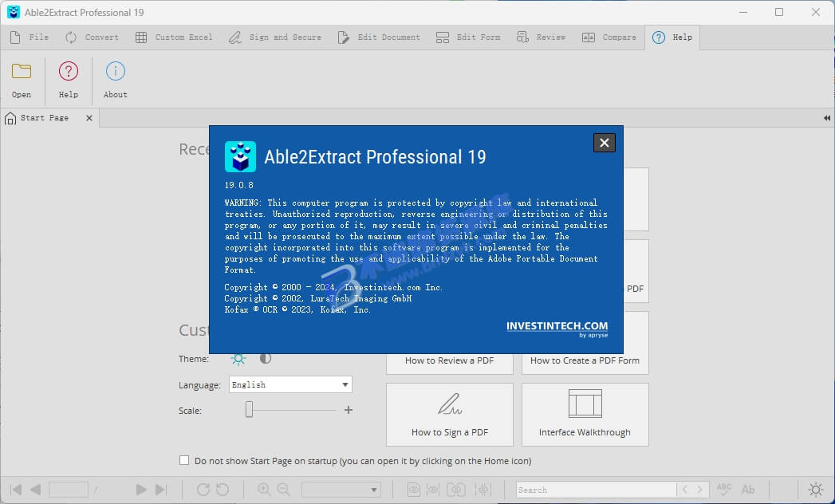Click the Help ribbon tab

tap(672, 37)
